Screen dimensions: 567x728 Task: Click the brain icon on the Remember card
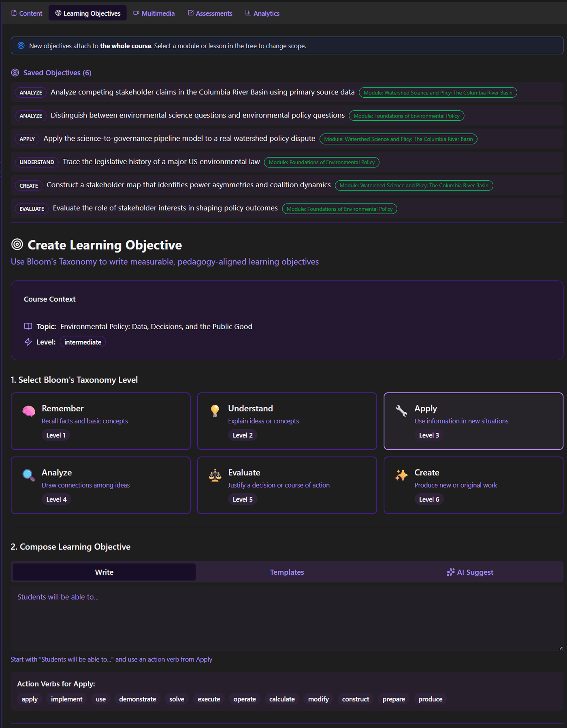(29, 411)
